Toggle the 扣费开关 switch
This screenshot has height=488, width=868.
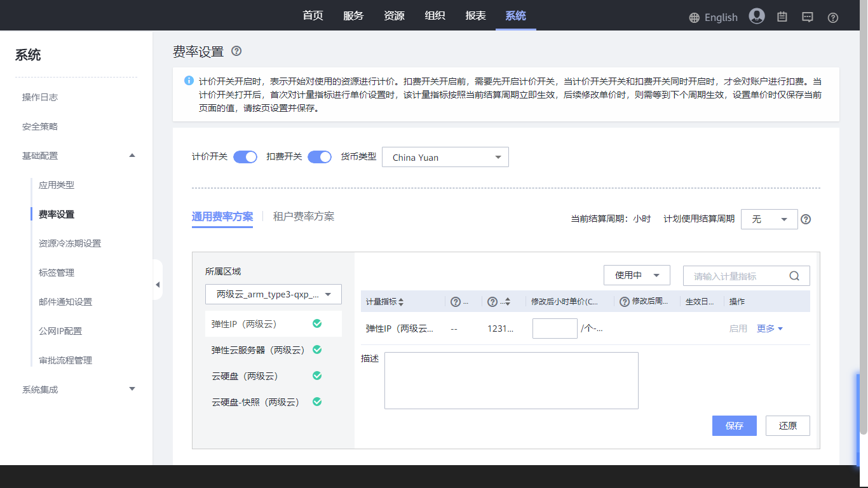(320, 157)
